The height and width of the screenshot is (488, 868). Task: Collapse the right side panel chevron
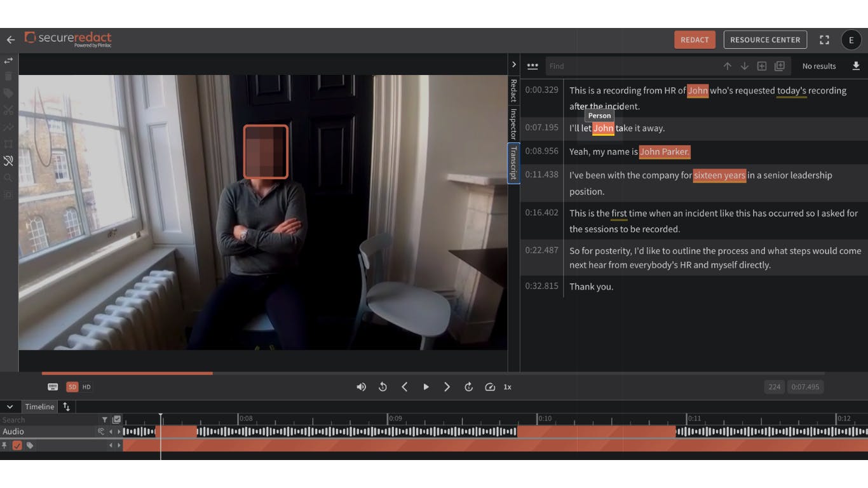(x=513, y=65)
